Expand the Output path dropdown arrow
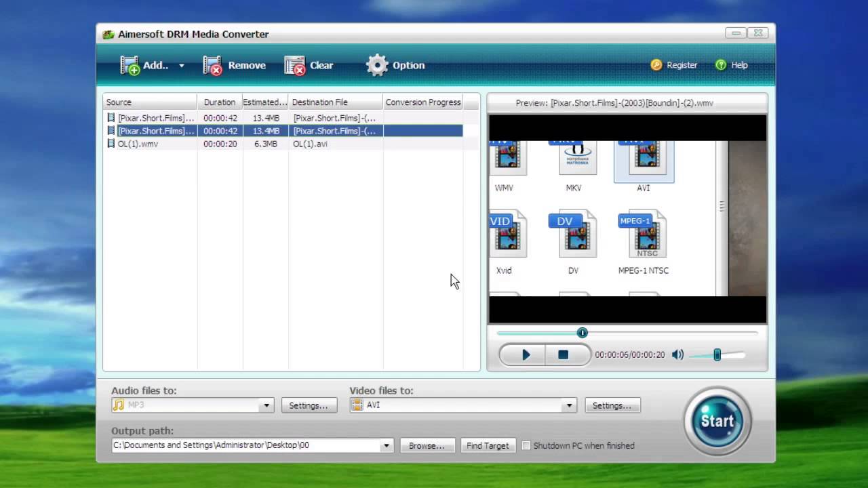 pyautogui.click(x=386, y=445)
